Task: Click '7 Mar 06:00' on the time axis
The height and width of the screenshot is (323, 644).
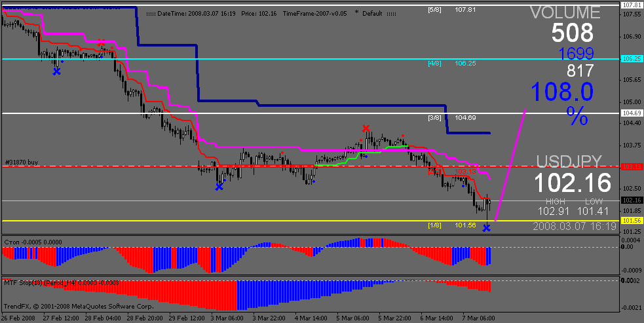Action: pos(478,318)
